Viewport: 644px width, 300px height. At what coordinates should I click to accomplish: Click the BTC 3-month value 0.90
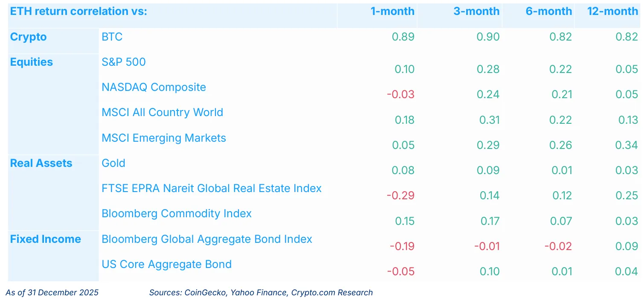coord(488,37)
